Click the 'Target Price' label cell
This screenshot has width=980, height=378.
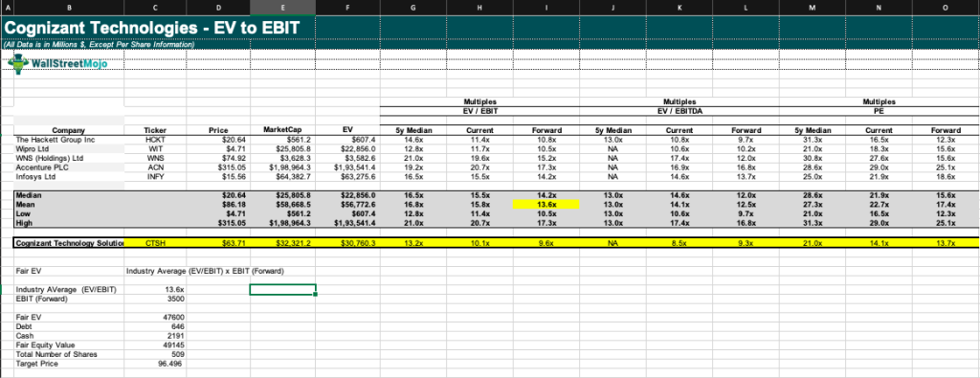click(69, 363)
